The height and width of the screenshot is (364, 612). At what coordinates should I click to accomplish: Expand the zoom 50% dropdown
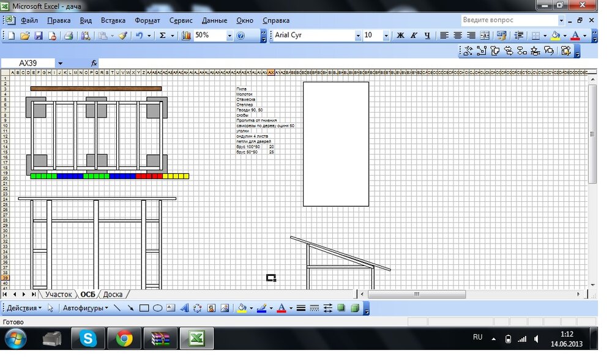tap(229, 35)
